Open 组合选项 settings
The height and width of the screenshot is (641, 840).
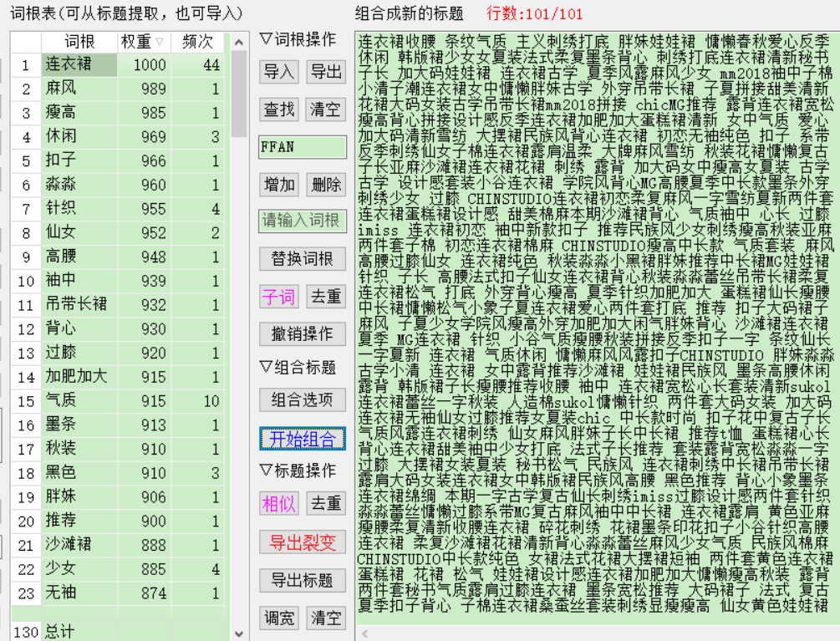coord(302,400)
